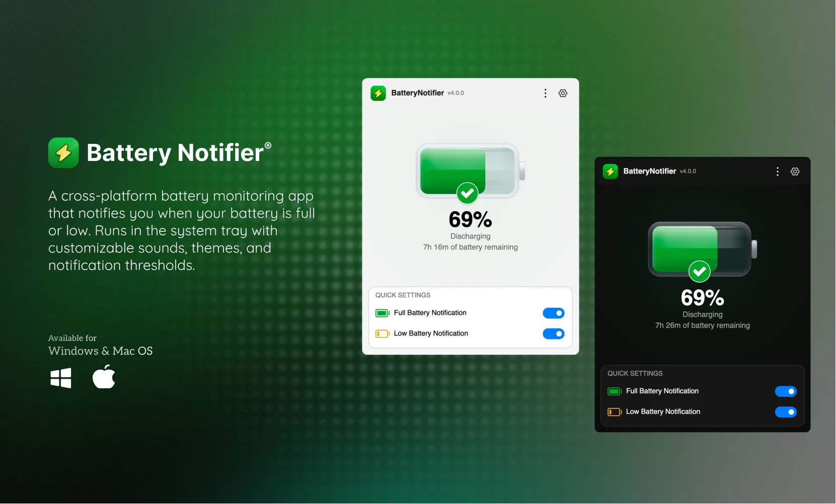Open the three-dot menu in the dark window

coord(777,171)
